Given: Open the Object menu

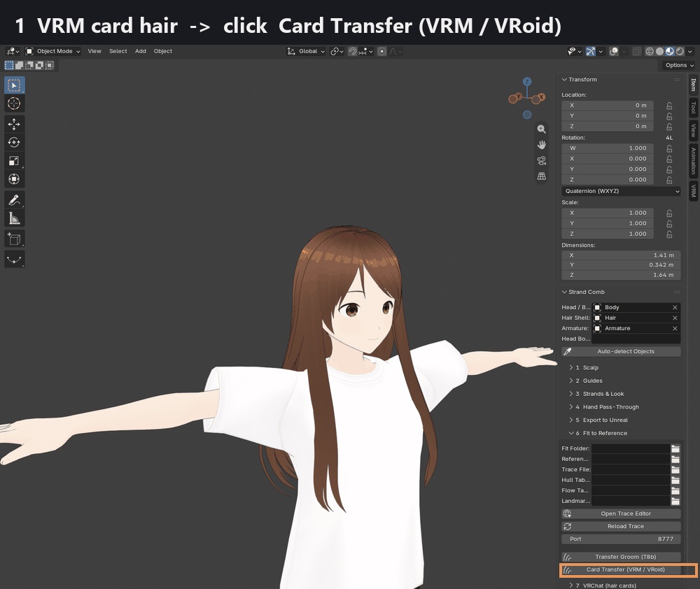Looking at the screenshot, I should click(x=163, y=51).
